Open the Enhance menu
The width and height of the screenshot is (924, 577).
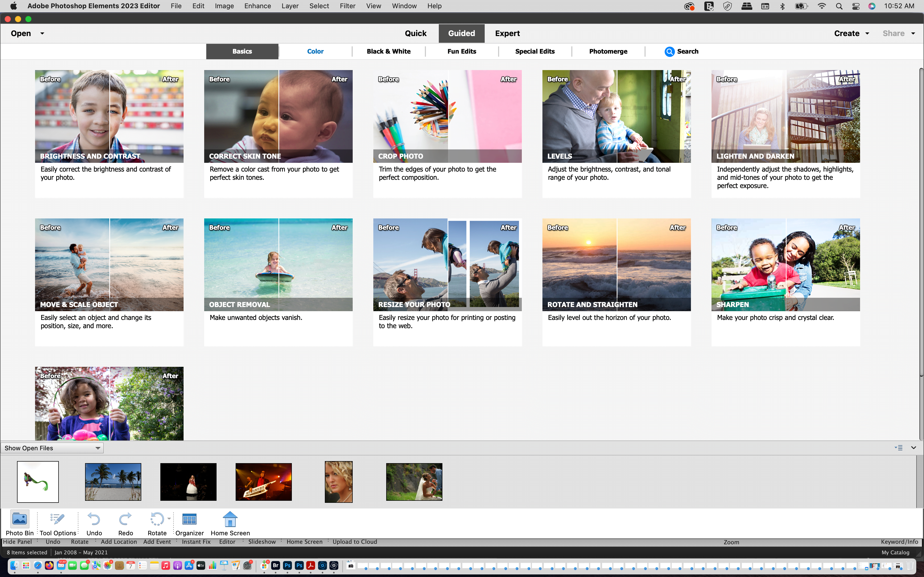pyautogui.click(x=257, y=6)
